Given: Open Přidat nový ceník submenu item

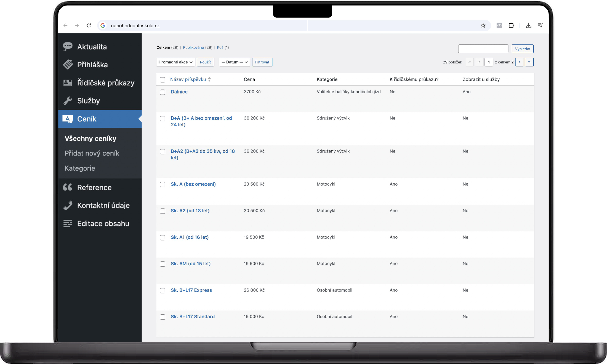Looking at the screenshot, I should click(x=92, y=153).
